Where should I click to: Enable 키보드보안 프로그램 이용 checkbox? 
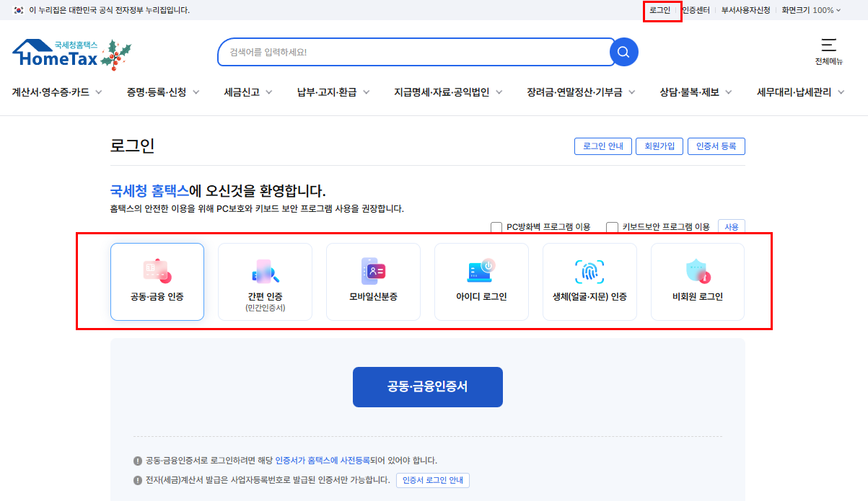click(612, 227)
